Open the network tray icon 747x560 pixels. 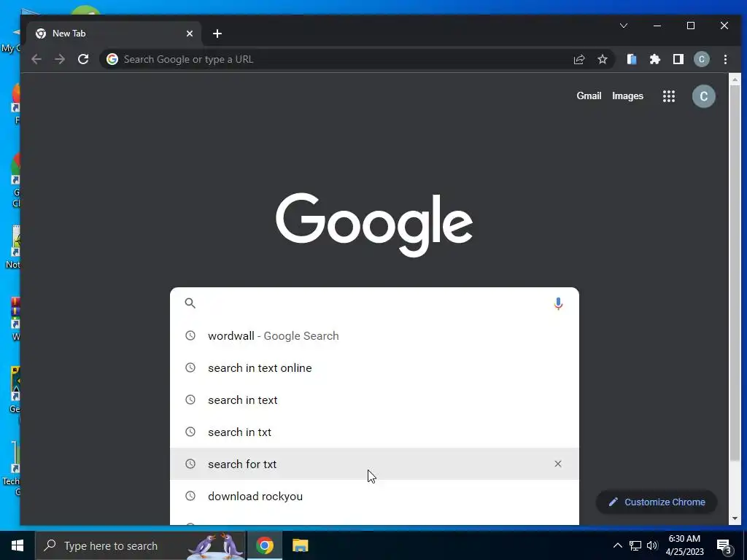click(x=635, y=545)
